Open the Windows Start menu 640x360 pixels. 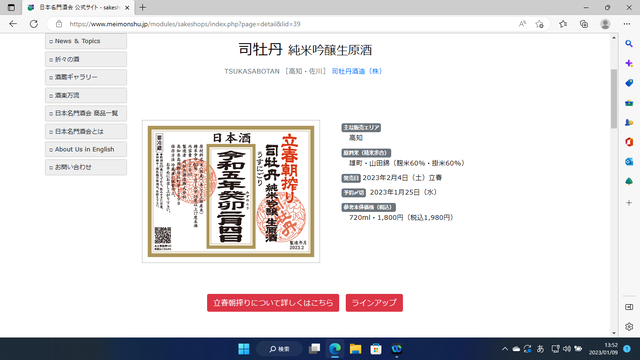(x=244, y=349)
